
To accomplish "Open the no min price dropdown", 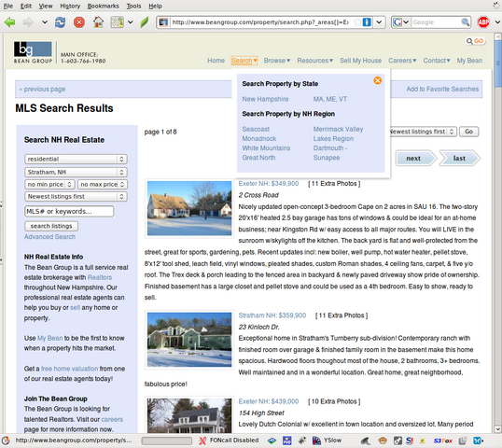I will coord(49,184).
